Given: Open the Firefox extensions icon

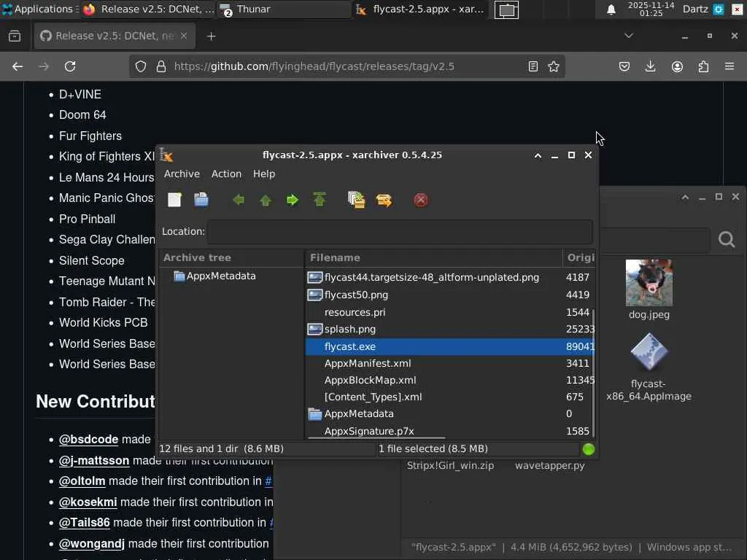Looking at the screenshot, I should 703,66.
